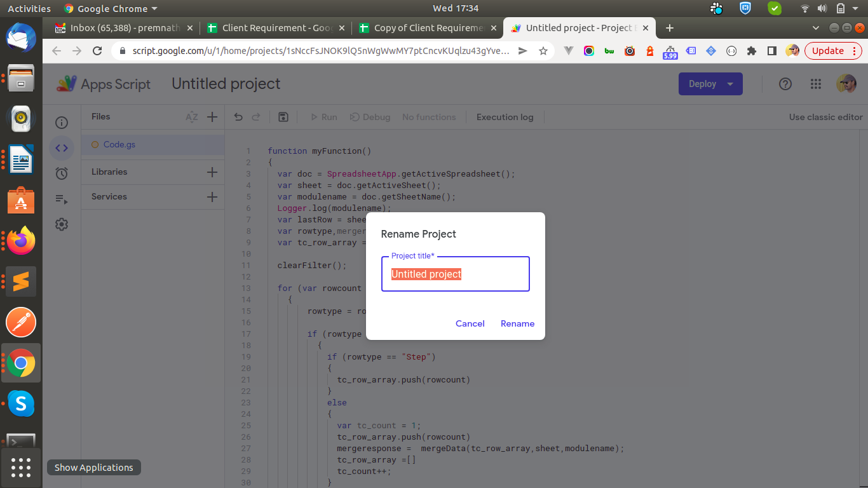Click the Chrome address bar URL

coord(321,51)
